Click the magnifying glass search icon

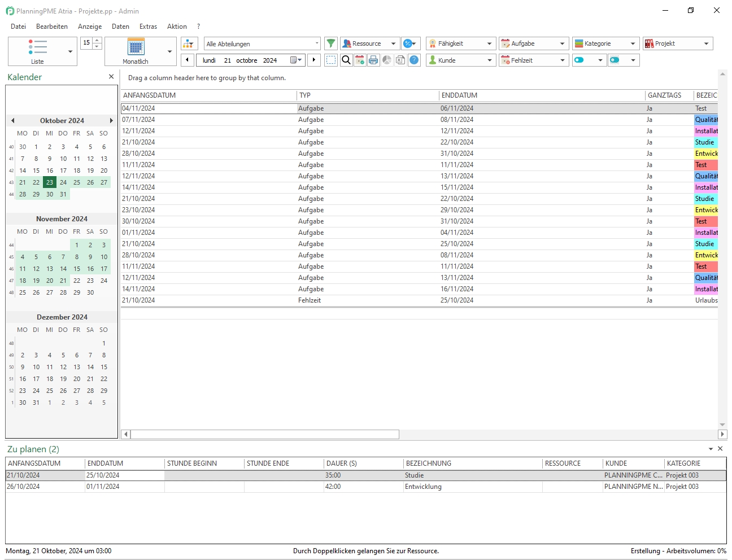click(x=346, y=60)
